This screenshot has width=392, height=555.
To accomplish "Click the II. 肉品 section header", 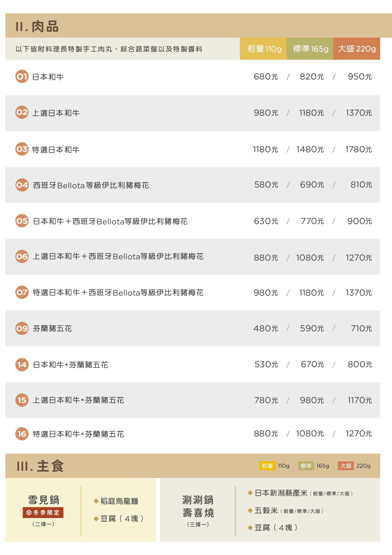I will [x=37, y=26].
